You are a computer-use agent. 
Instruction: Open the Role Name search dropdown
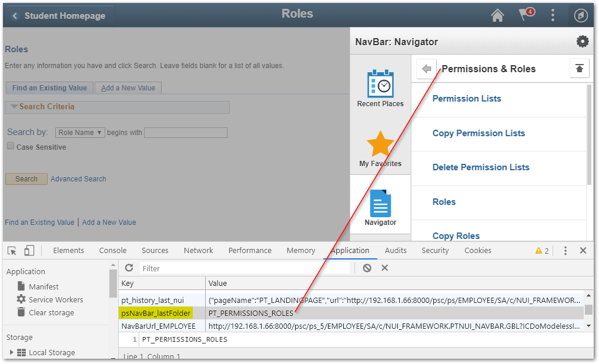click(79, 132)
